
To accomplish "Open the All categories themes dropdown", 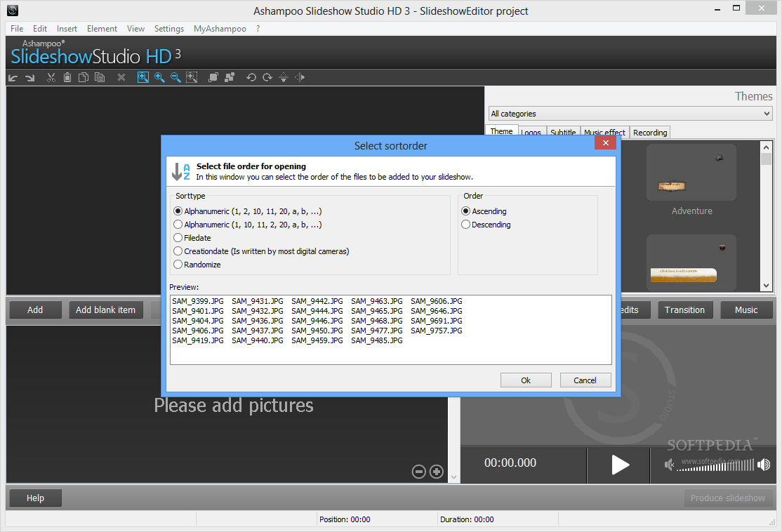I will pos(766,113).
